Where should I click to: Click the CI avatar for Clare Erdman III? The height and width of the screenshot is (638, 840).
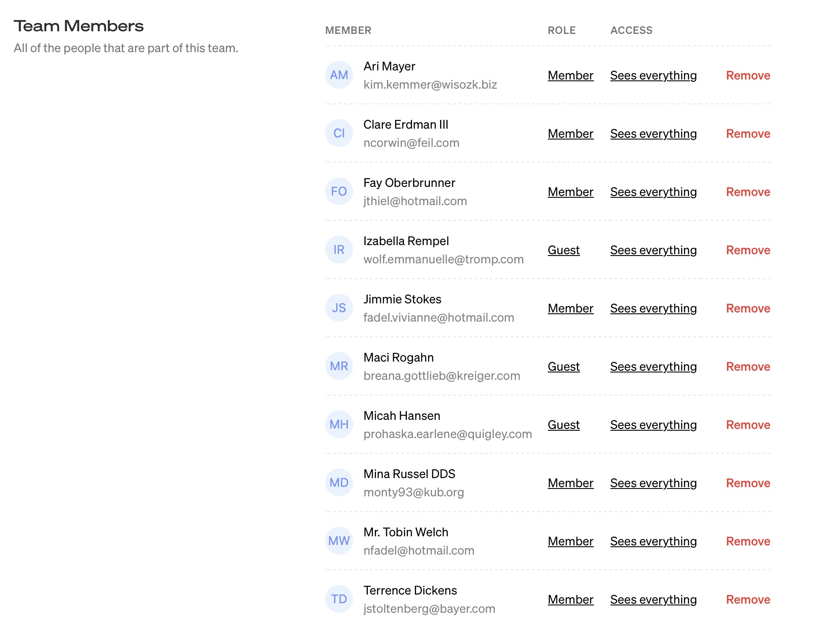click(x=339, y=133)
